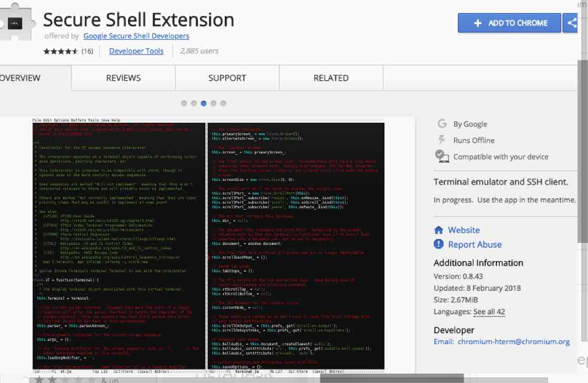
Task: Click the Google G icon
Action: (x=442, y=124)
